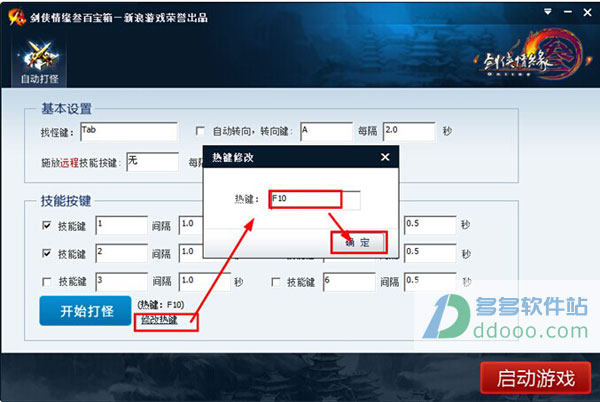Click the app logo icon in title bar
The image size is (600, 402).
point(17,17)
